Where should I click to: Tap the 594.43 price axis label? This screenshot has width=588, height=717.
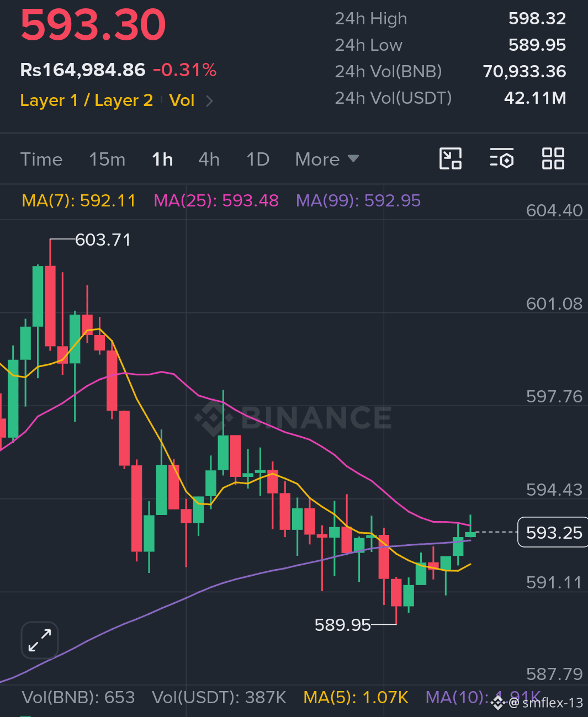554,490
